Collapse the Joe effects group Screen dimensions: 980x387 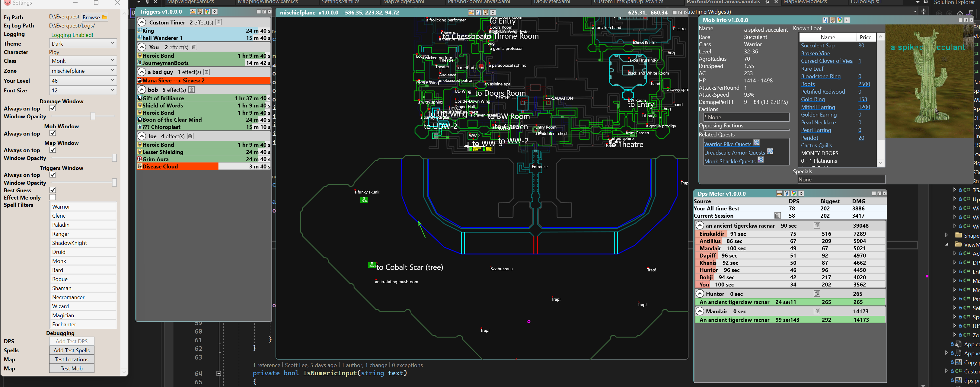[142, 136]
